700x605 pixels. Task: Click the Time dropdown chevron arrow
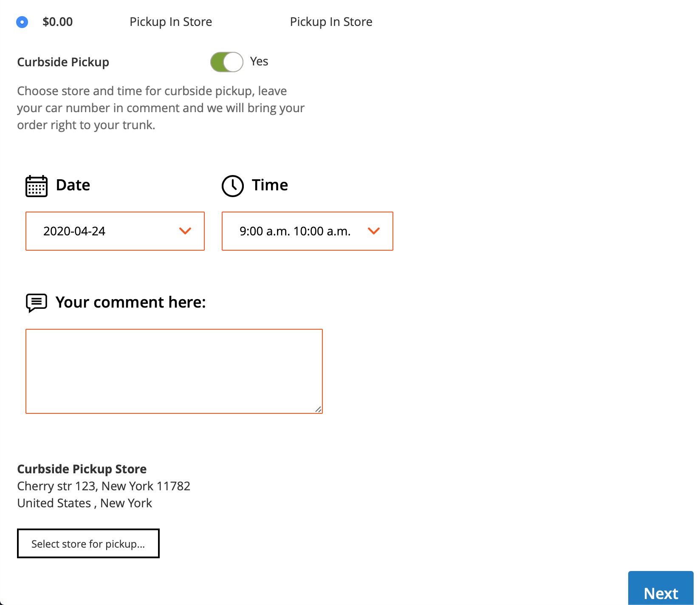(374, 231)
